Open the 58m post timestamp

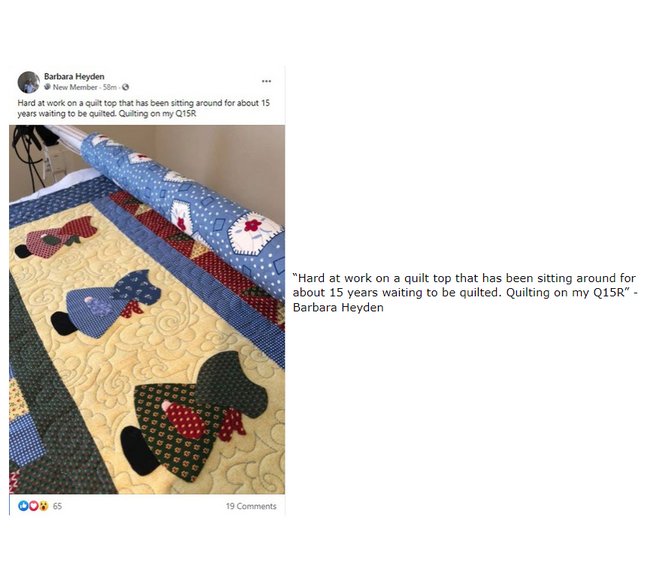click(110, 87)
